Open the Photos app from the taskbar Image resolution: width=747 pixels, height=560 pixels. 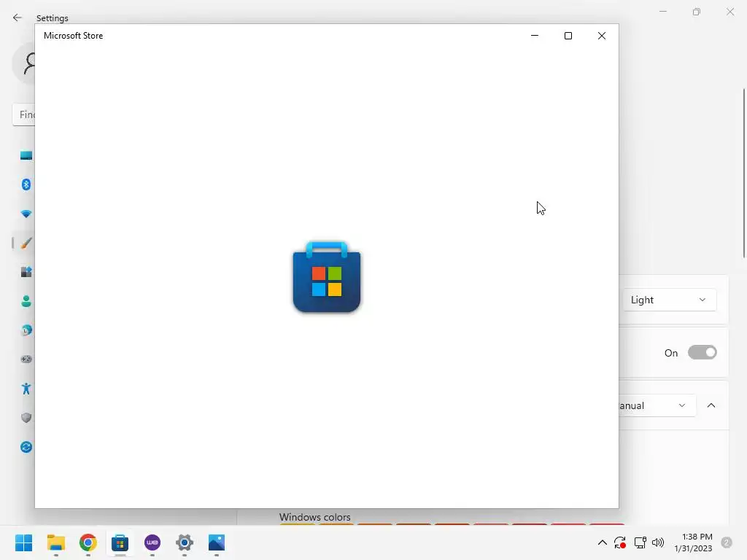[216, 542]
